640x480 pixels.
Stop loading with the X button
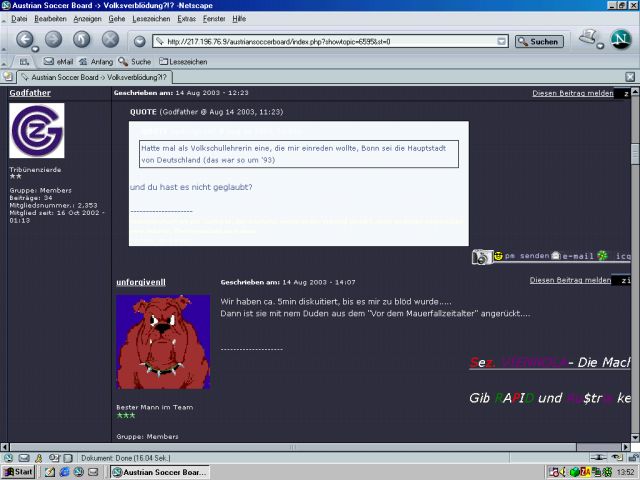110,39
